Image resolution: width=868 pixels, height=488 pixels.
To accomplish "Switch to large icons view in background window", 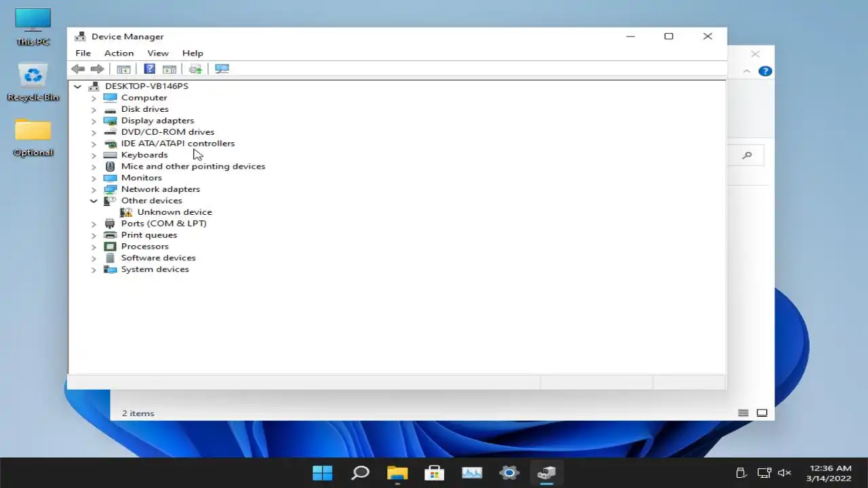I will click(762, 413).
